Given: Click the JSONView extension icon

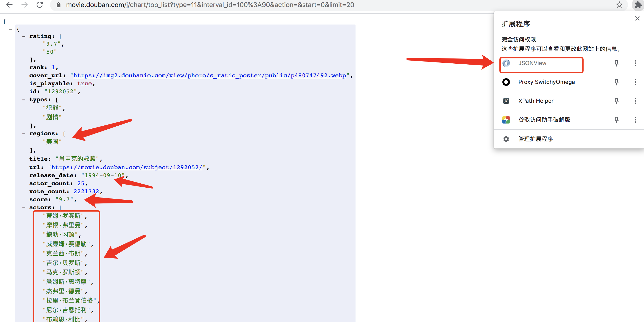Looking at the screenshot, I should (x=506, y=63).
